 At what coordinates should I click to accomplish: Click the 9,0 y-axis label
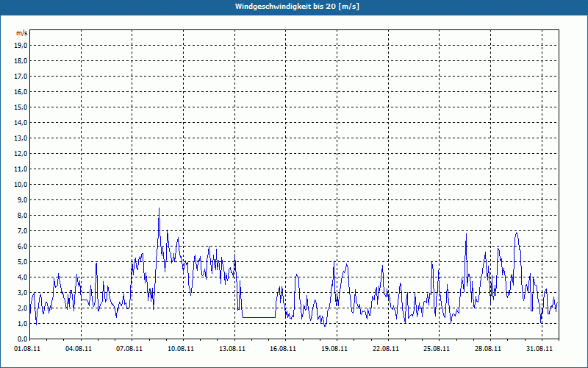[x=22, y=199]
